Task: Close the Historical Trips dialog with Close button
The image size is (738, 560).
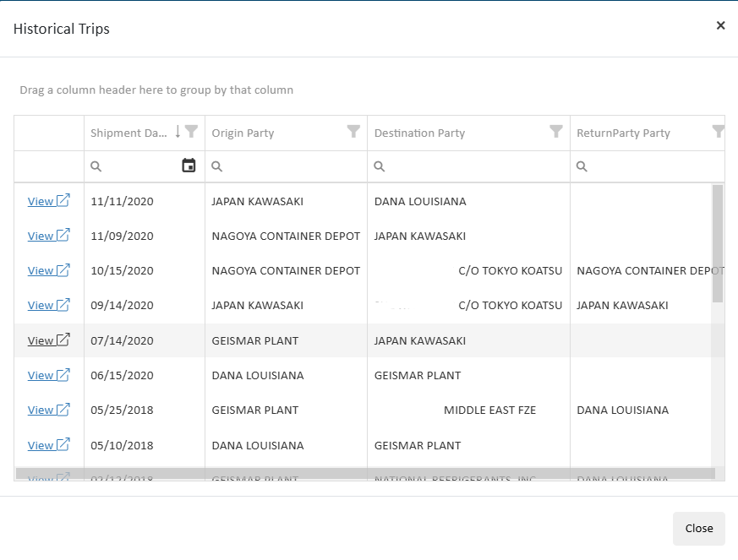Action: pyautogui.click(x=698, y=528)
